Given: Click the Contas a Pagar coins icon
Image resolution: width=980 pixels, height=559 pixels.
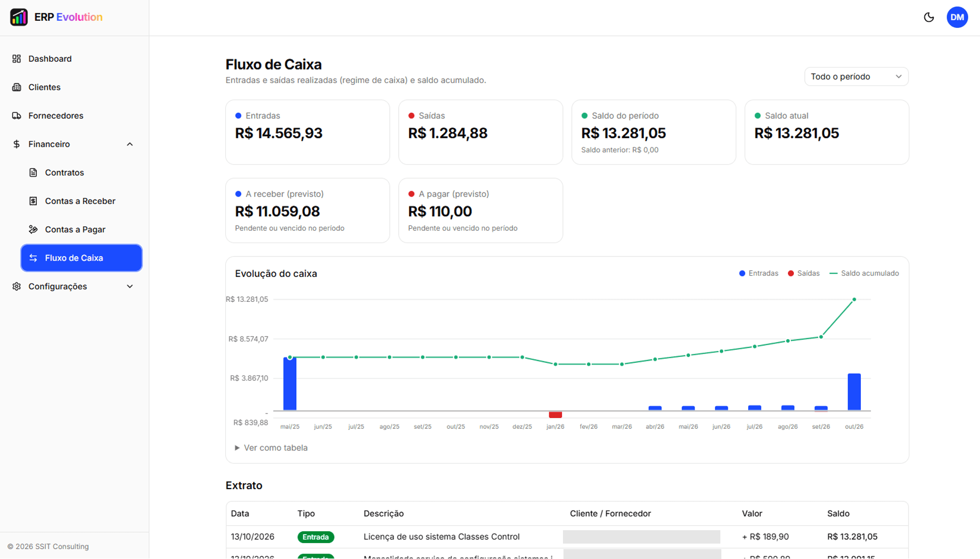Looking at the screenshot, I should (x=33, y=229).
